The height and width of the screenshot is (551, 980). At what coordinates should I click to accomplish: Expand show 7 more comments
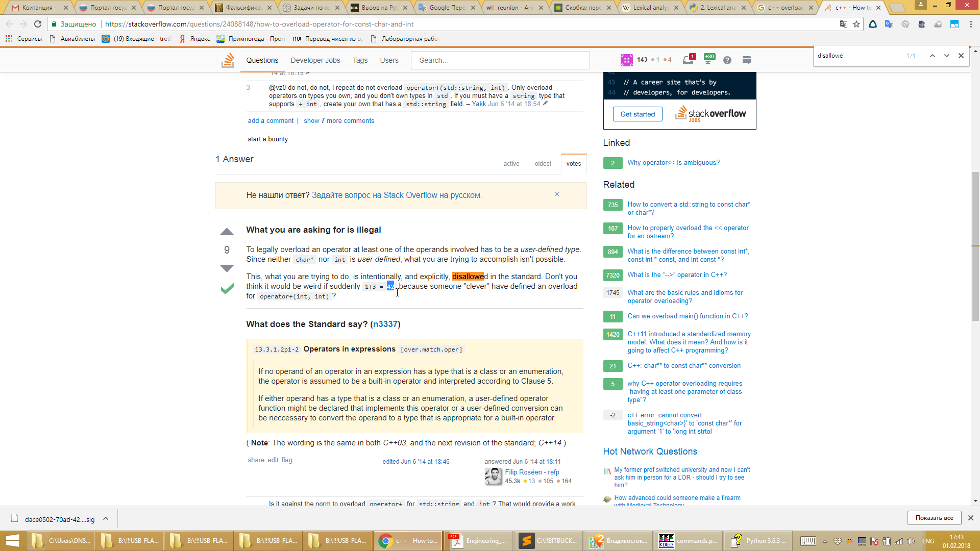[339, 121]
